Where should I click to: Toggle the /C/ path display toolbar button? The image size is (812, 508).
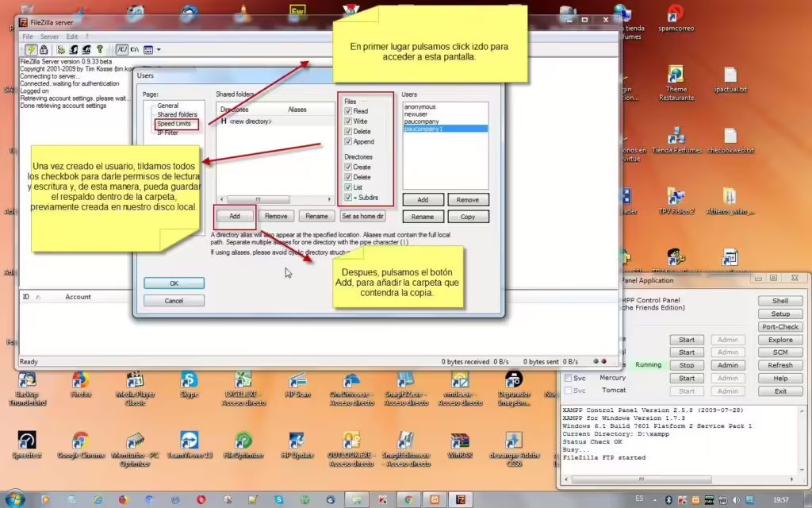point(121,50)
